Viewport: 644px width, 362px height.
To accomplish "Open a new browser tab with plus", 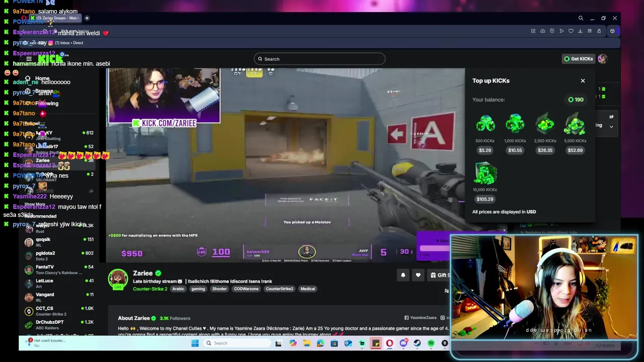I will click(x=87, y=18).
